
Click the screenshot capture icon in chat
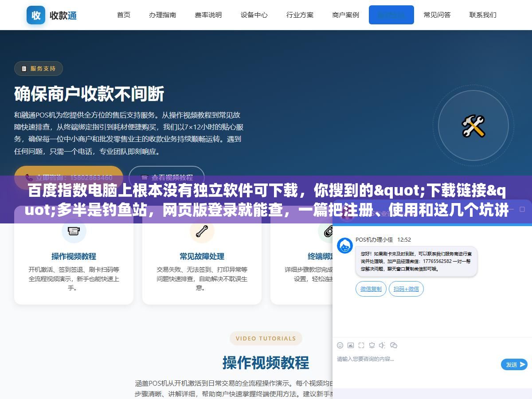(x=361, y=345)
